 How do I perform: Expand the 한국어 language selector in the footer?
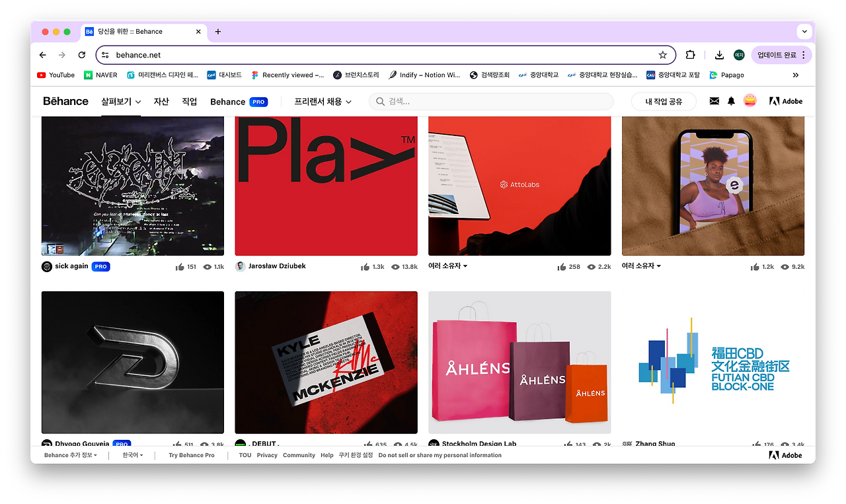(131, 455)
